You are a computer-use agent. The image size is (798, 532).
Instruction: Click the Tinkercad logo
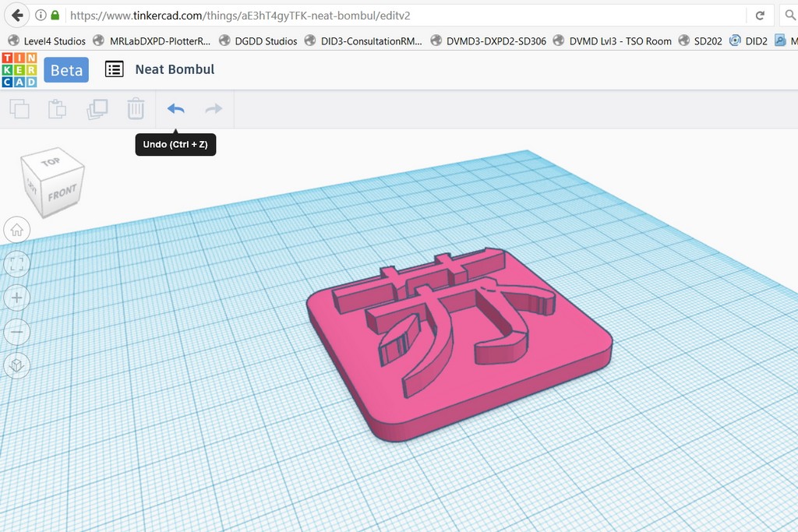coord(19,69)
